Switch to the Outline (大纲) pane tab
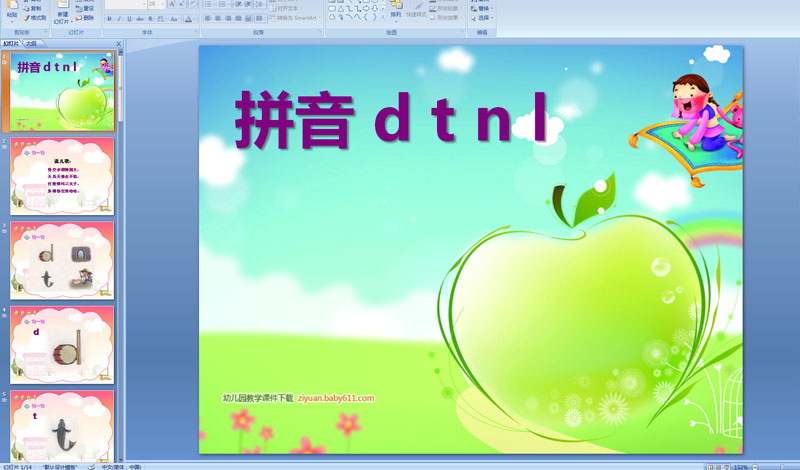The image size is (800, 470). point(31,44)
